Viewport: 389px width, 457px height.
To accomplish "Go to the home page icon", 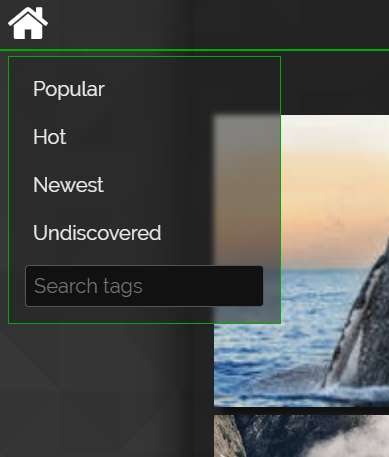I will pos(28,23).
